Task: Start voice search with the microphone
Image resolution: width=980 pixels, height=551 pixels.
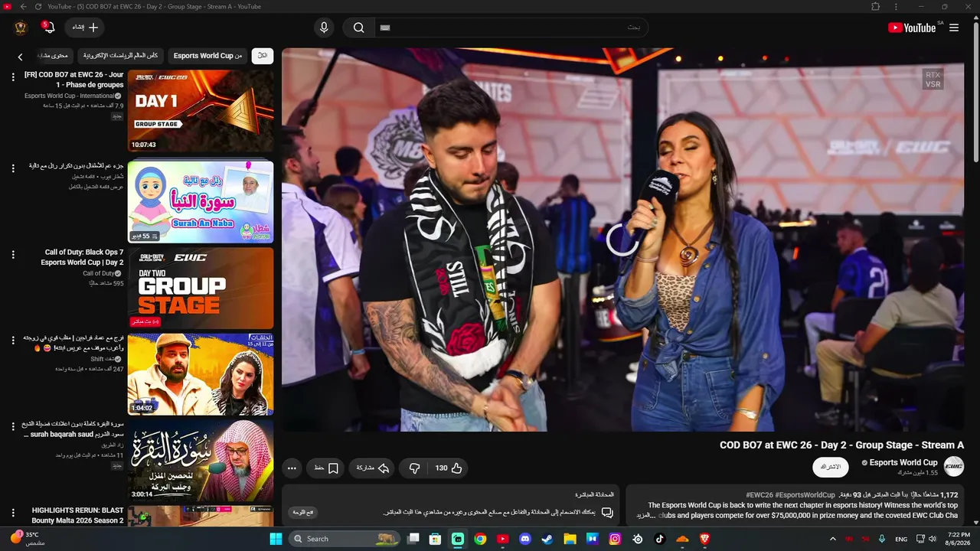Action: coord(324,28)
